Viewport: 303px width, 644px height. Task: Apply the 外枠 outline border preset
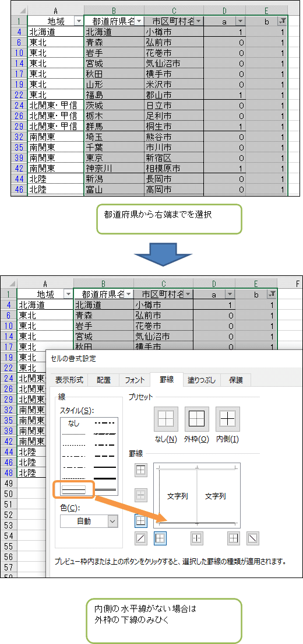pos(197,419)
